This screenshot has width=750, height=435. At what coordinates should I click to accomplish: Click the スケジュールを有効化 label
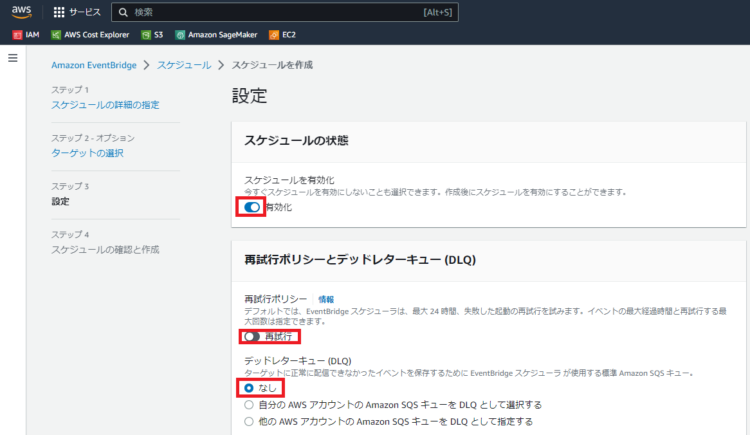(289, 180)
